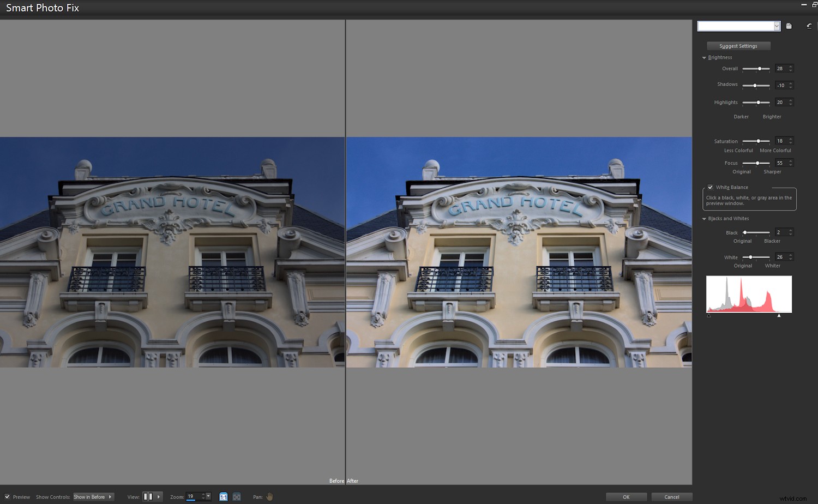Switch to the After view label
The width and height of the screenshot is (818, 504).
353,481
